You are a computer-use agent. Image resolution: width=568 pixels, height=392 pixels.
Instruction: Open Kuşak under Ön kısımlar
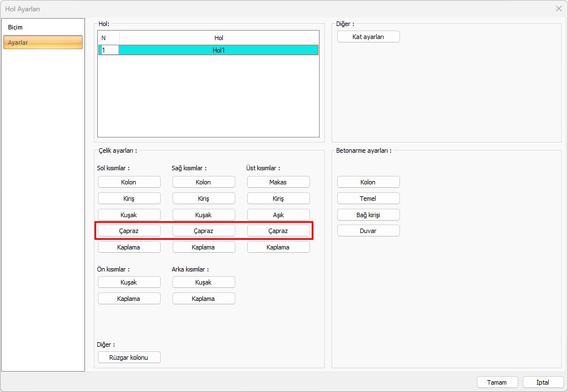pos(129,282)
